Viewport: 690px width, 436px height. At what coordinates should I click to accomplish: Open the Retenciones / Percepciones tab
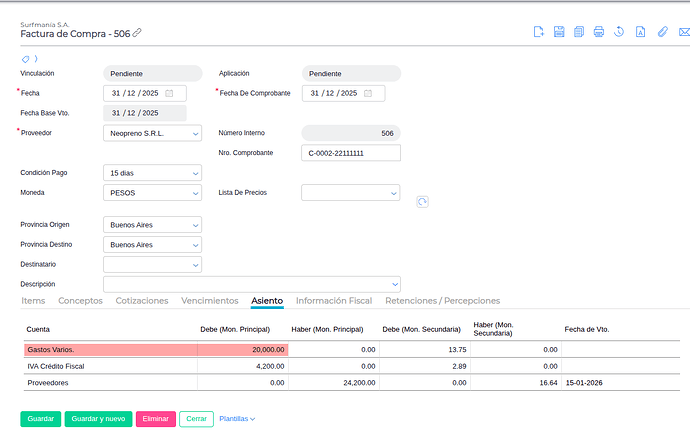[x=443, y=300]
